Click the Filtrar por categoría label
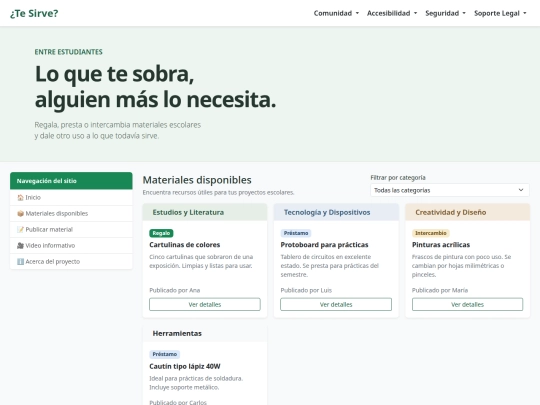This screenshot has height=405, width=540. tap(398, 178)
